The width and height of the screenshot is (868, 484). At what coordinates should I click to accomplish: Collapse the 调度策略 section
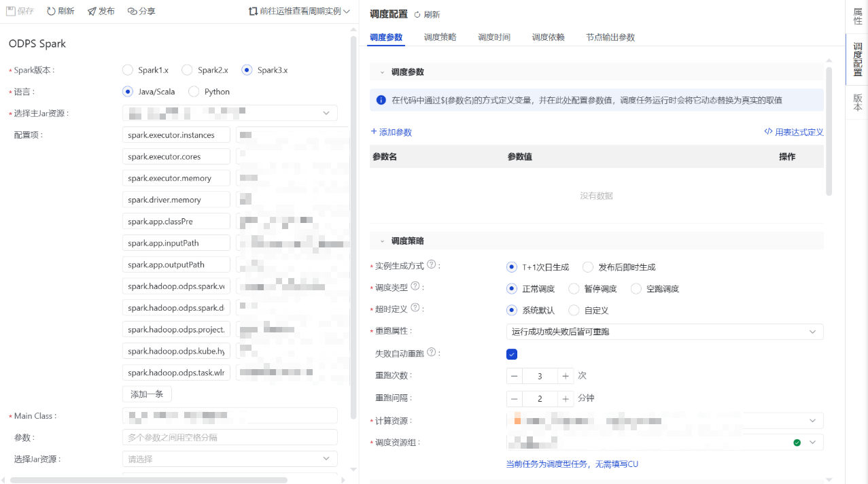383,241
